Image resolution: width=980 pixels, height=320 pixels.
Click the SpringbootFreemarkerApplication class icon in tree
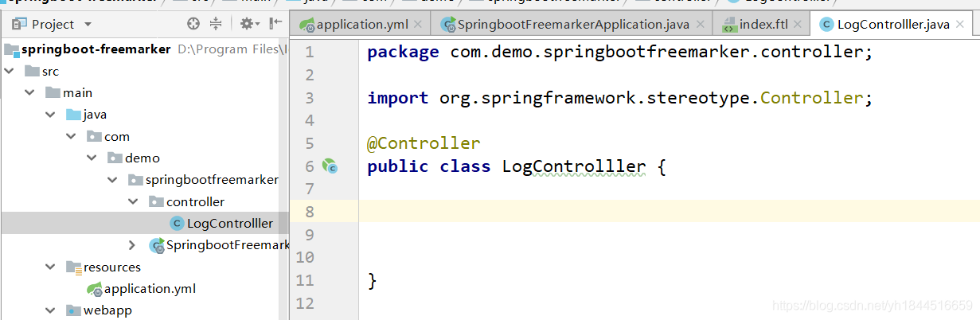pos(157,245)
